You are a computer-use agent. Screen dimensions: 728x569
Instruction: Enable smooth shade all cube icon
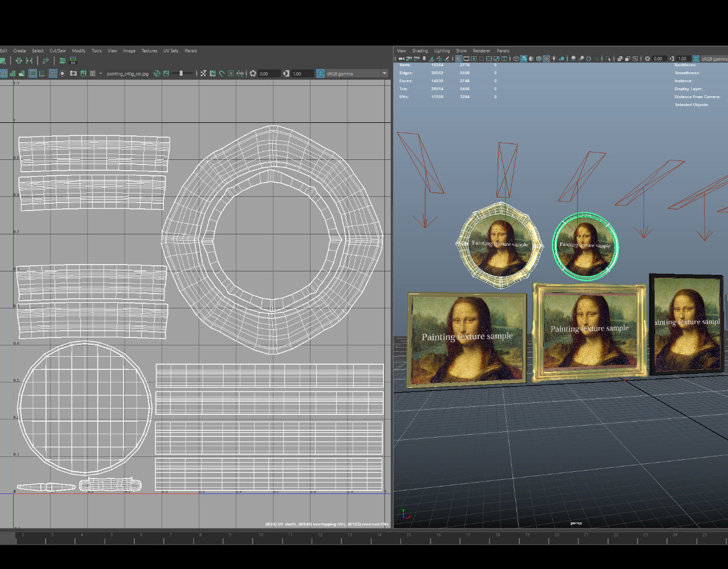[x=524, y=59]
